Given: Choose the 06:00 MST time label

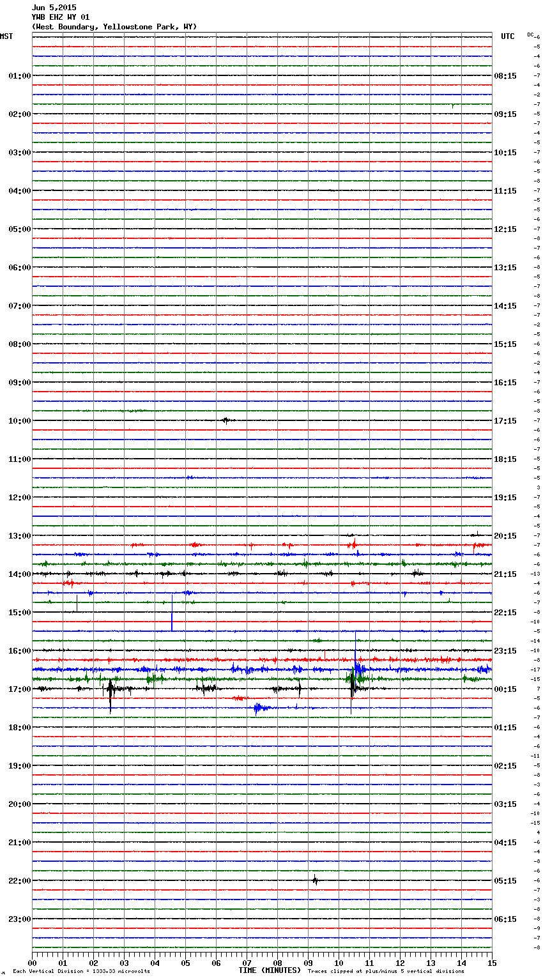Looking at the screenshot, I should point(19,268).
